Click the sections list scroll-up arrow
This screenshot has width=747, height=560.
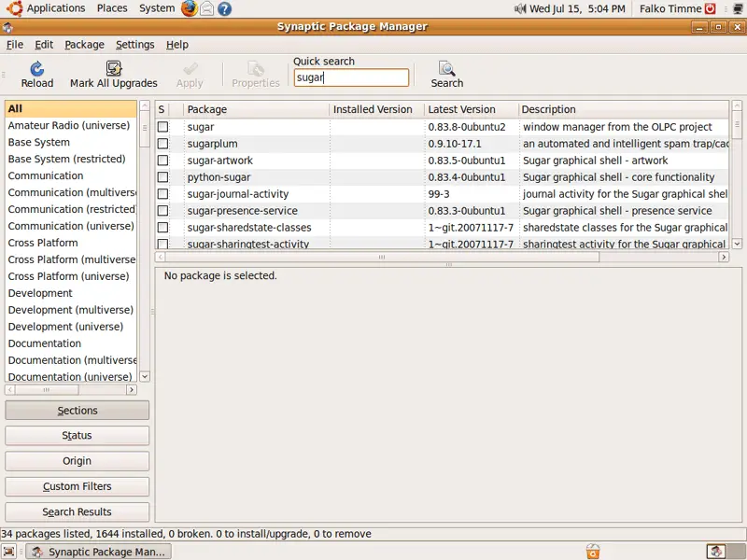pos(145,105)
